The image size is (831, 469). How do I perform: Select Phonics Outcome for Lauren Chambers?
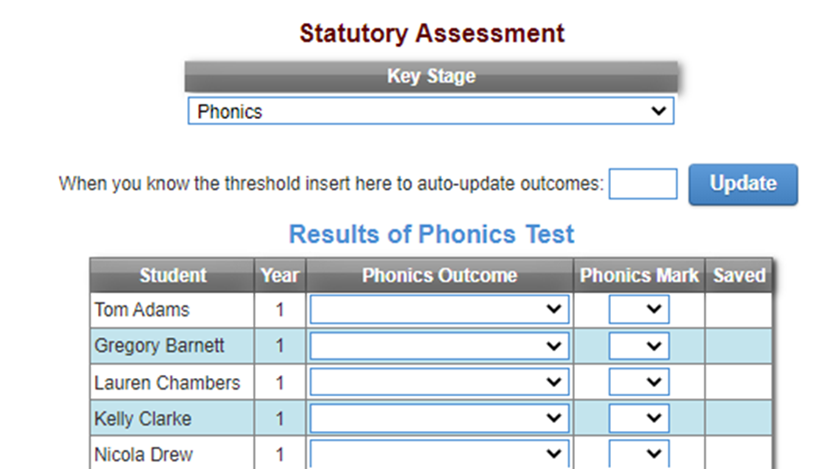[x=439, y=382]
